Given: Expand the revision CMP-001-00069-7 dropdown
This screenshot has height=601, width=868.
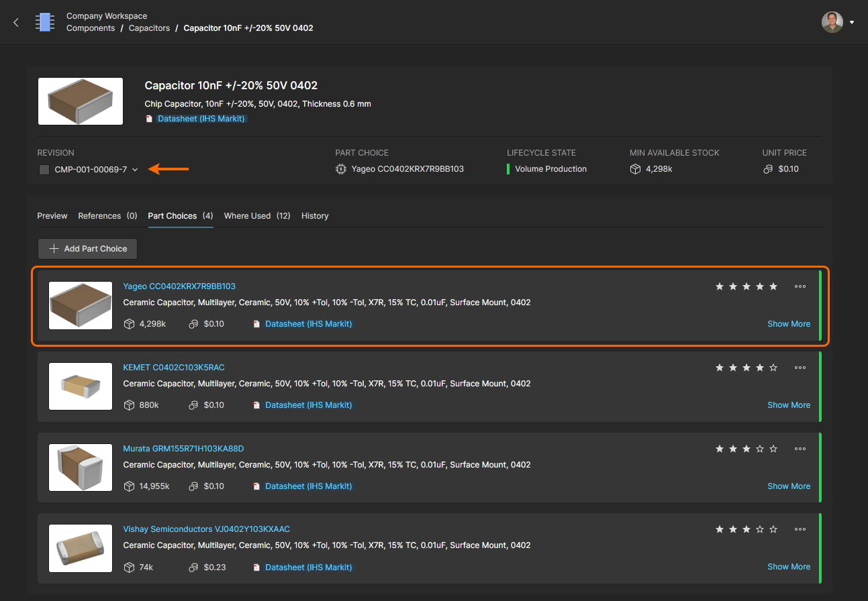Looking at the screenshot, I should coord(135,170).
